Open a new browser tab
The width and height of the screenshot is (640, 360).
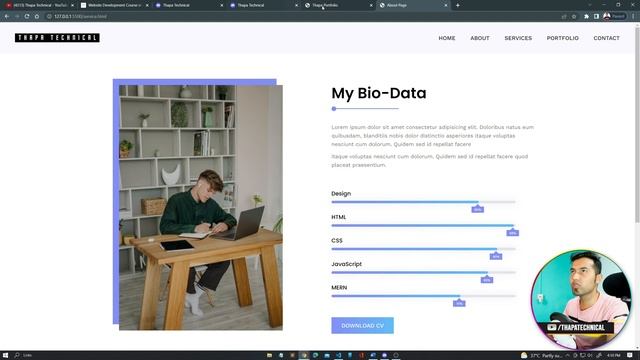tap(458, 5)
